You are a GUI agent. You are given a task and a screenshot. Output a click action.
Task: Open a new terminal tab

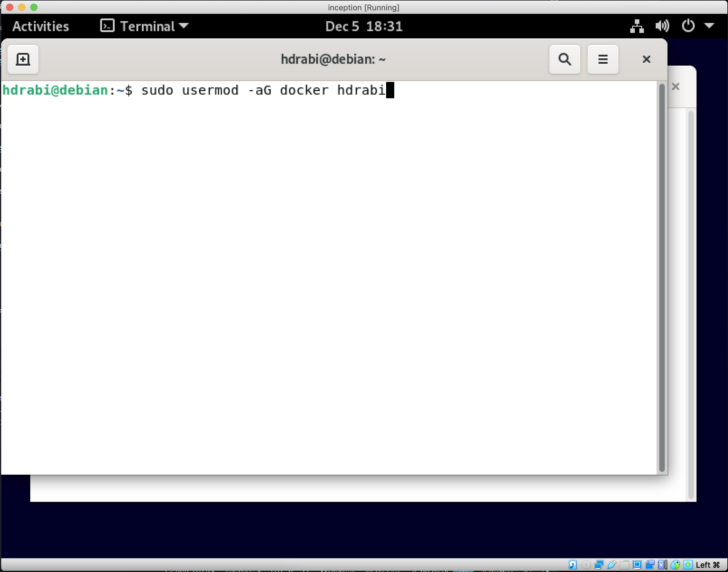click(23, 59)
